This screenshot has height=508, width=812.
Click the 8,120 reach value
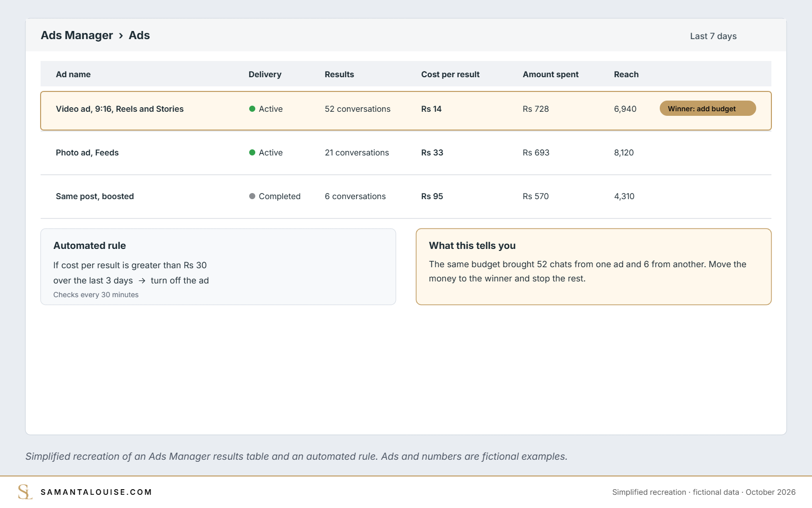[x=624, y=153]
